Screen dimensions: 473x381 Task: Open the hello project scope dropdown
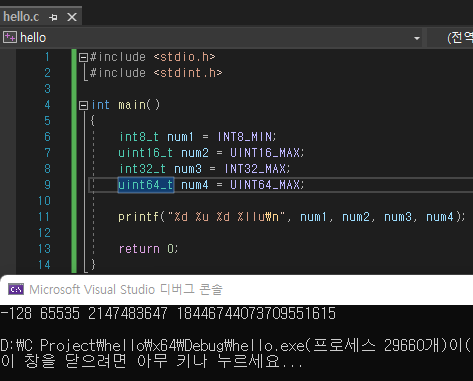tap(417, 38)
